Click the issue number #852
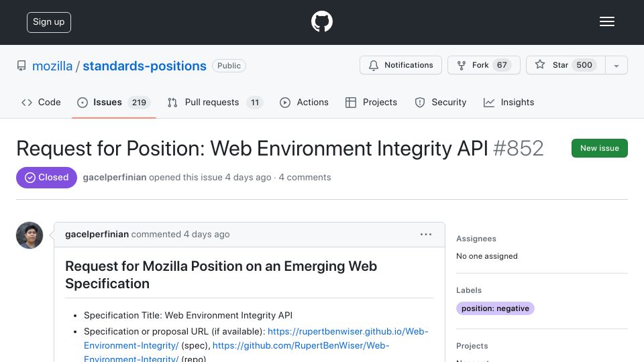The width and height of the screenshot is (644, 362). point(519,148)
